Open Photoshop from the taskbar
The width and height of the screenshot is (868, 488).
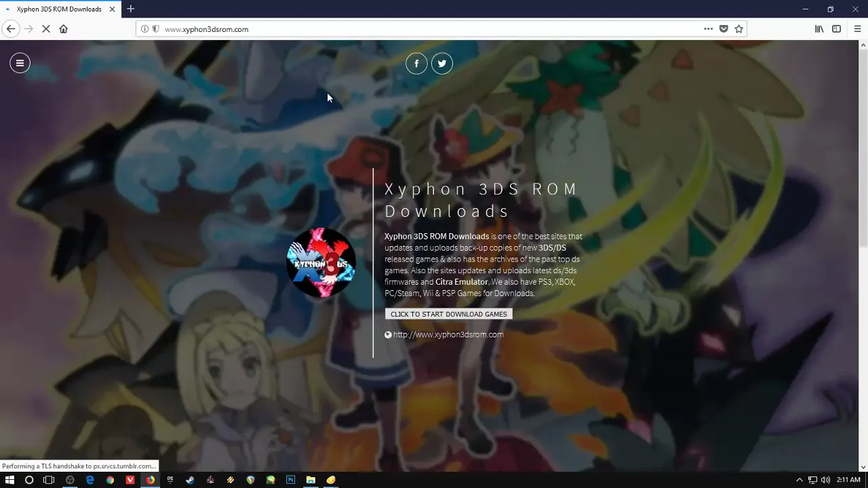(x=290, y=480)
